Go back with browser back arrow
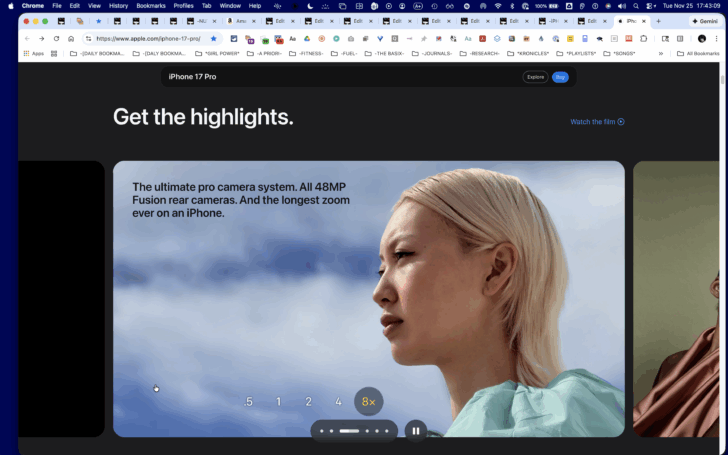Screen dimensions: 728x455 click(x=27, y=39)
